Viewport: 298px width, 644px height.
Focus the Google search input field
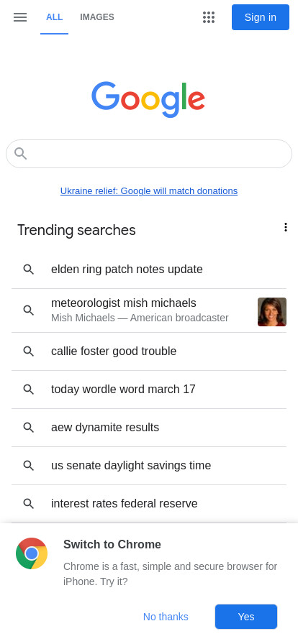tap(149, 154)
